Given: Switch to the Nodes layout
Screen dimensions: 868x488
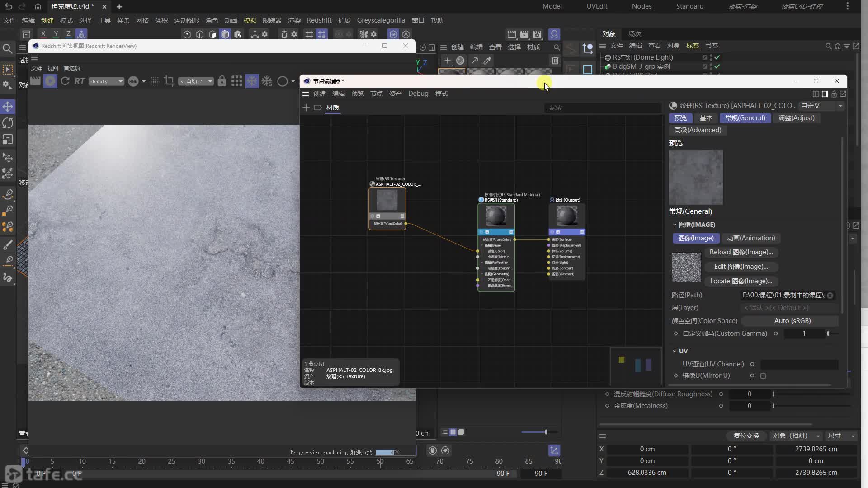Looking at the screenshot, I should [642, 6].
